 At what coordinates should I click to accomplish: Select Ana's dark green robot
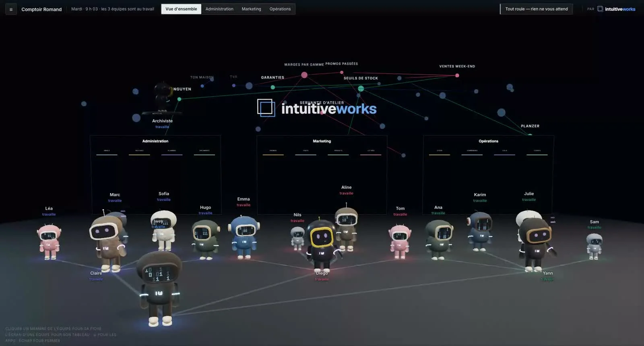tap(439, 239)
